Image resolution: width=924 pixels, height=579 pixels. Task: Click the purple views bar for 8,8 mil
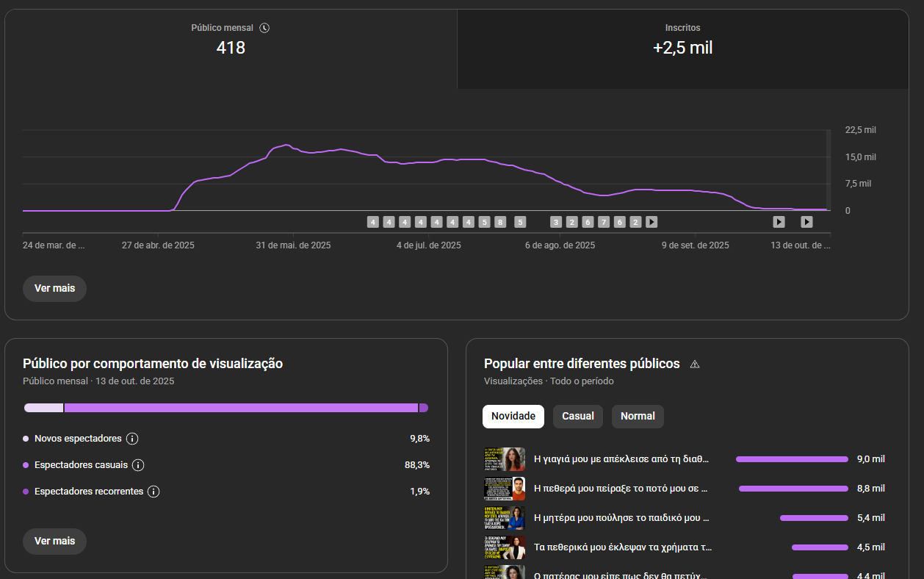(x=793, y=489)
